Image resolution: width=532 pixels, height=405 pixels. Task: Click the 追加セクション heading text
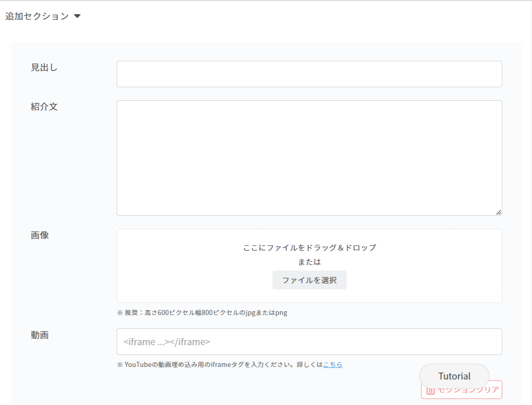[37, 16]
